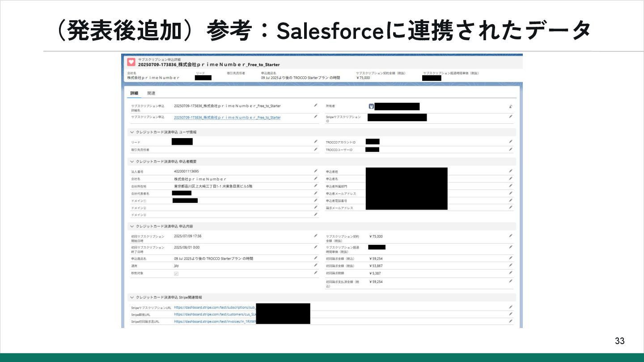Image resolution: width=644 pixels, height=362 pixels.
Task: Edit TROCCOアカウントID pencil icon
Action: (x=510, y=142)
